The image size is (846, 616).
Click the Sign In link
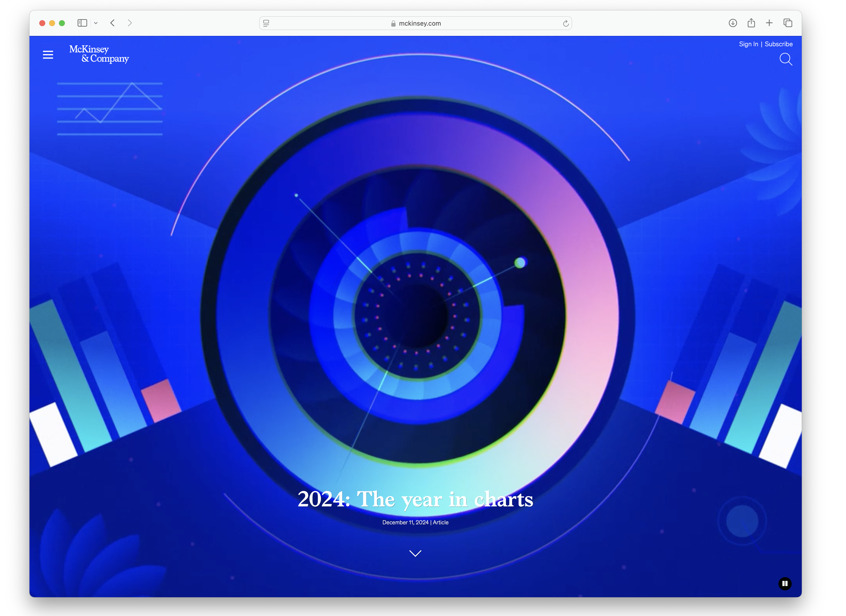(749, 44)
